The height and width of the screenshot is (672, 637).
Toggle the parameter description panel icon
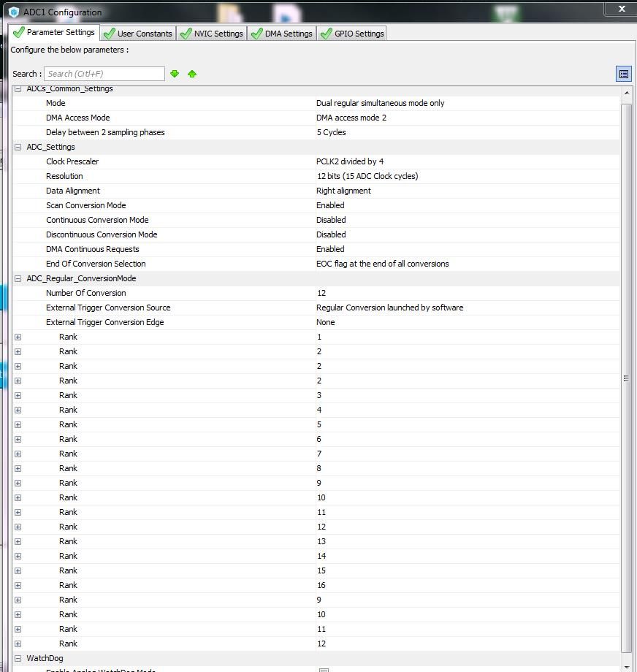click(624, 74)
